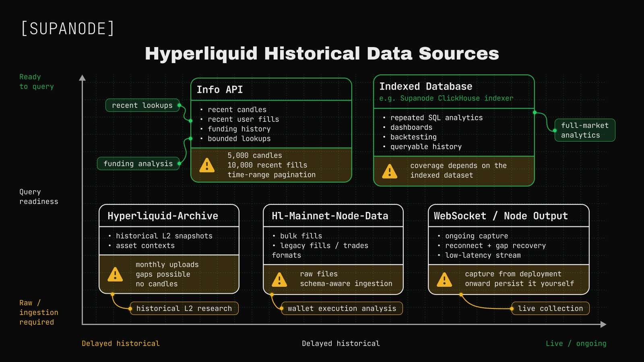
Task: Click the warning triangle in the Hl-Mainnet-Node-Data card
Action: tap(279, 280)
